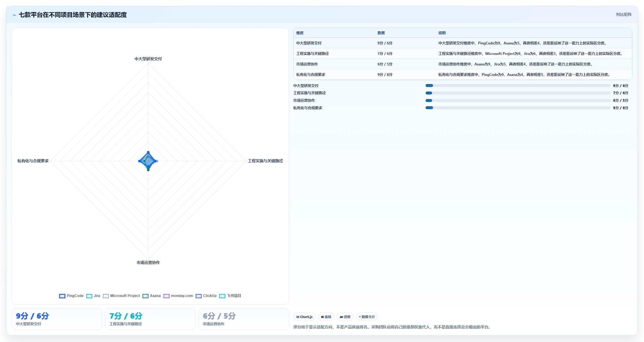Click 9分 / 6分 value beside first progress bar

(621, 85)
